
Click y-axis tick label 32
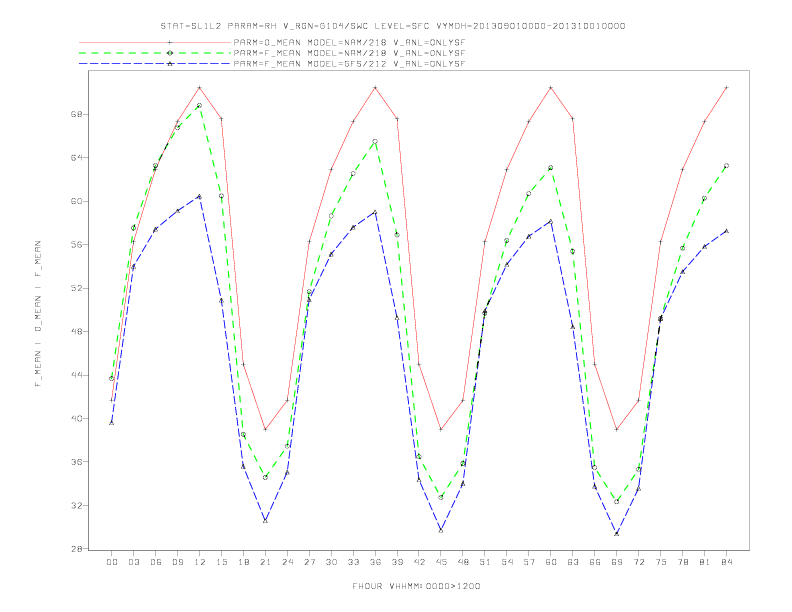77,505
